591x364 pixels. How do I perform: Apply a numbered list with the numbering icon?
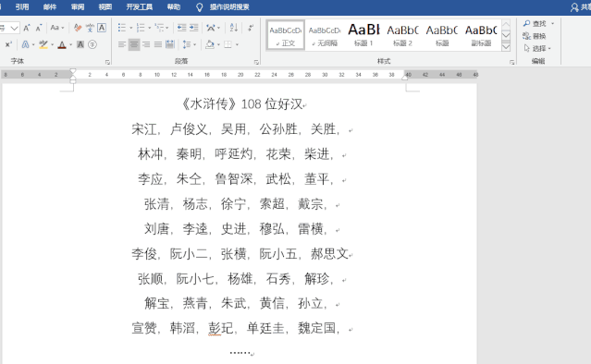(x=141, y=28)
